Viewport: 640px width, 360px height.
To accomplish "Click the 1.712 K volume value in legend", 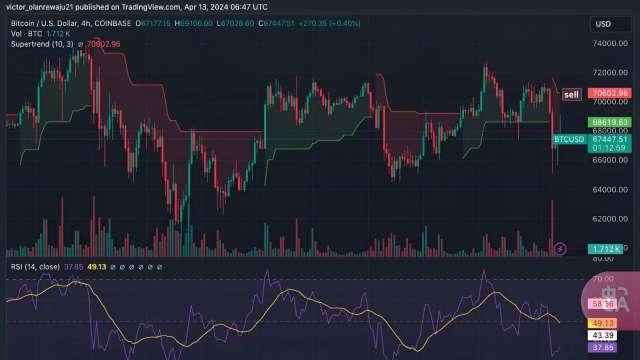I will coord(58,34).
